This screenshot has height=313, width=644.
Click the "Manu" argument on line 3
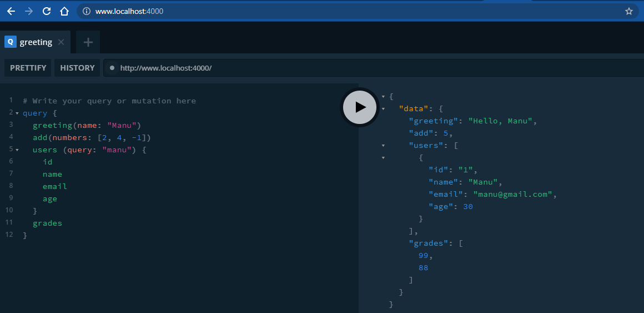tap(122, 126)
